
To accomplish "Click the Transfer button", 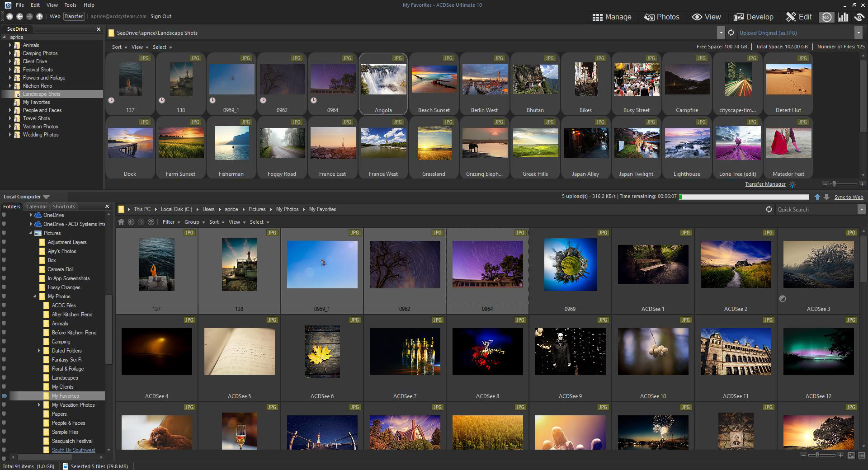I will tap(73, 16).
